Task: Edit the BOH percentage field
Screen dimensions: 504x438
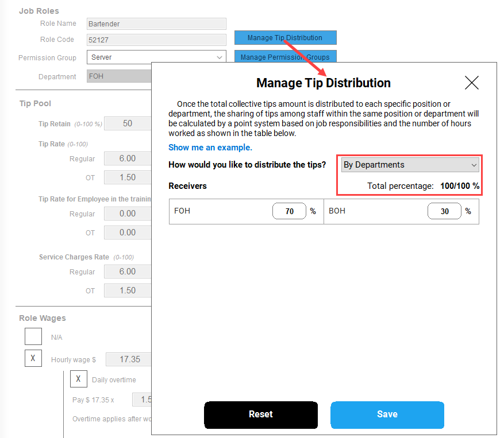Action: pyautogui.click(x=444, y=211)
